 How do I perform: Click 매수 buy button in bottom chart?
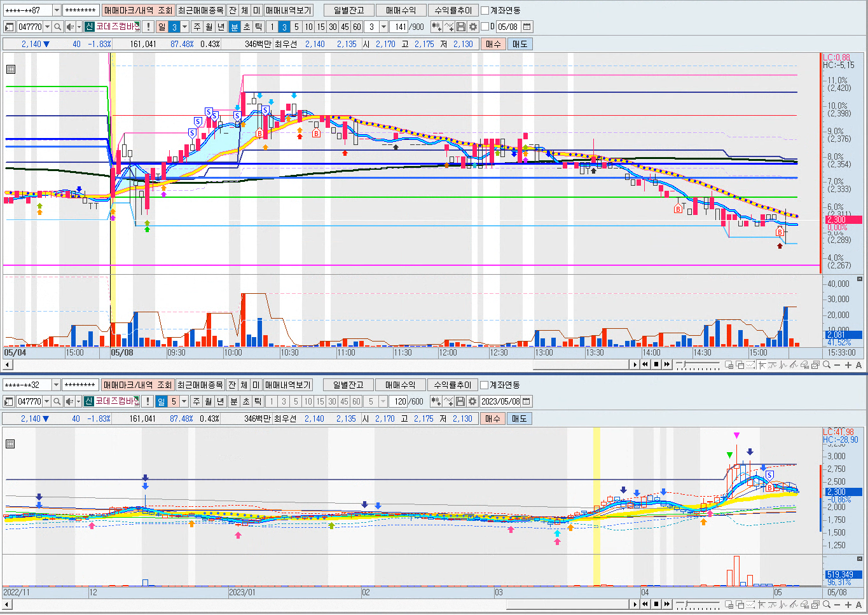[x=493, y=418]
